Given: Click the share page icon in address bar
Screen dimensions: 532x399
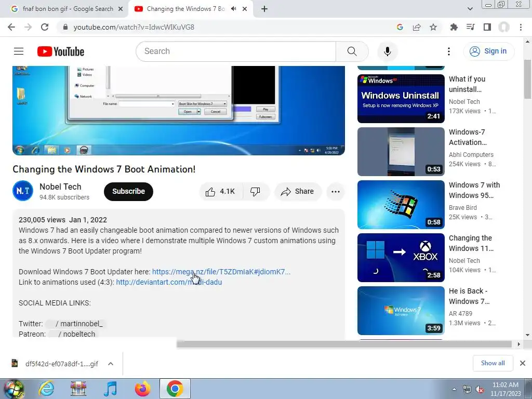Looking at the screenshot, I should coord(417,27).
